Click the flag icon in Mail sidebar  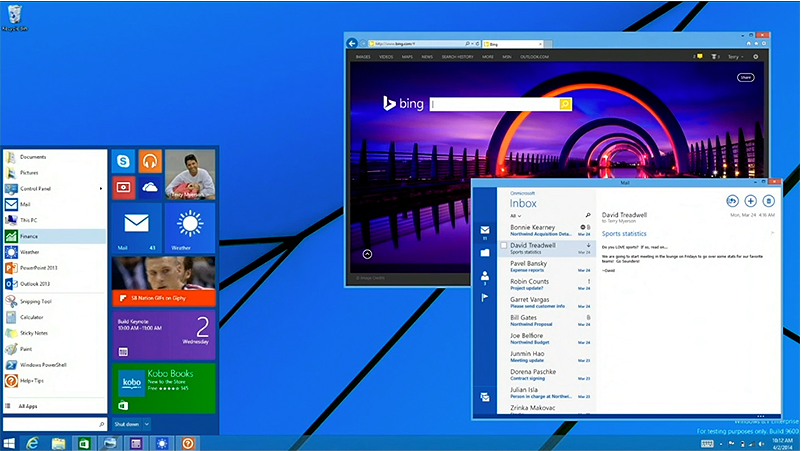point(485,298)
